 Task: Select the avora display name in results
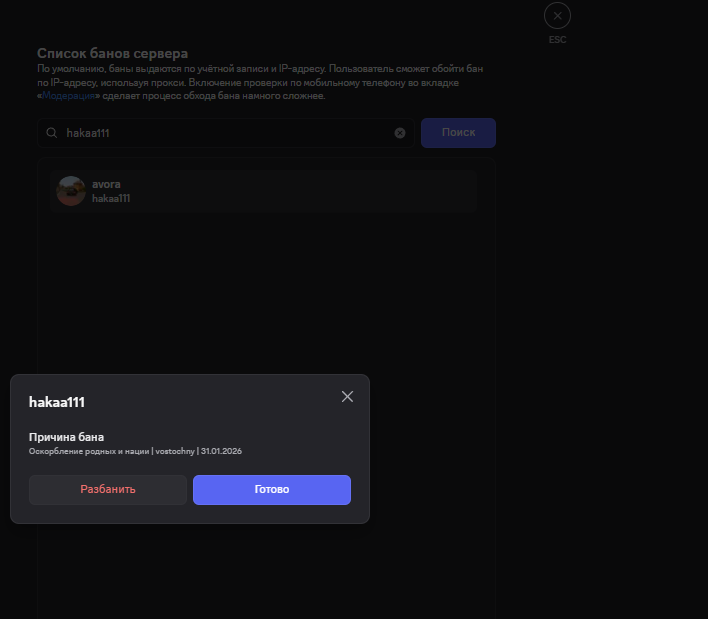[x=106, y=184]
